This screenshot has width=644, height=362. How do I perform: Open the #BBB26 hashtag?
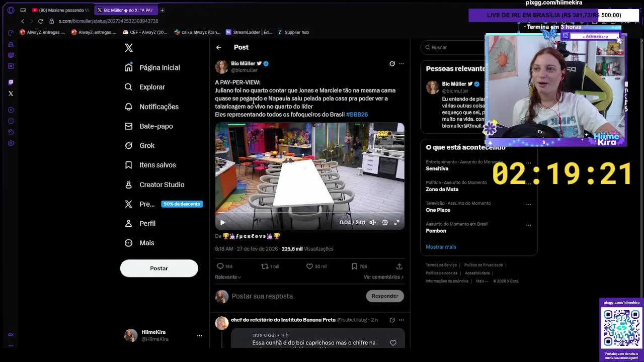pyautogui.click(x=357, y=115)
